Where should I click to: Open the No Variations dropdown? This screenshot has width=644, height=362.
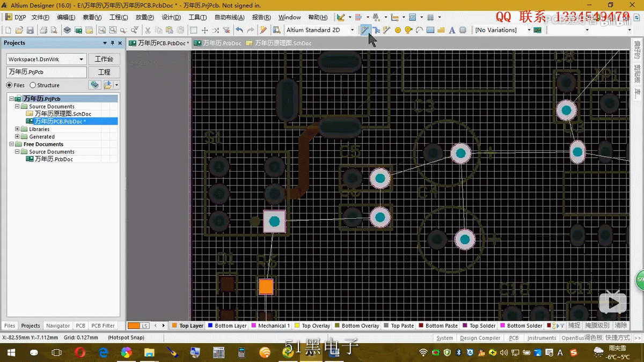[529, 30]
